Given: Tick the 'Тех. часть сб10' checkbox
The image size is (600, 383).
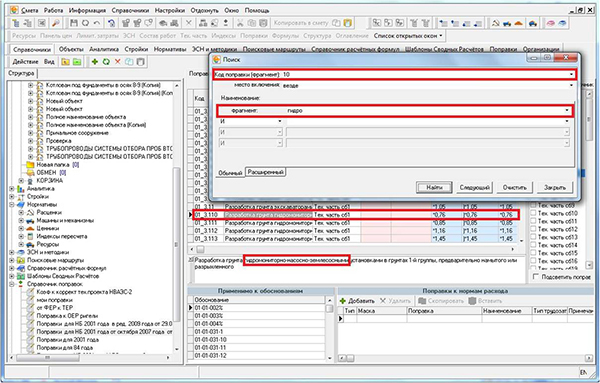Looking at the screenshot, I should pos(533,214).
